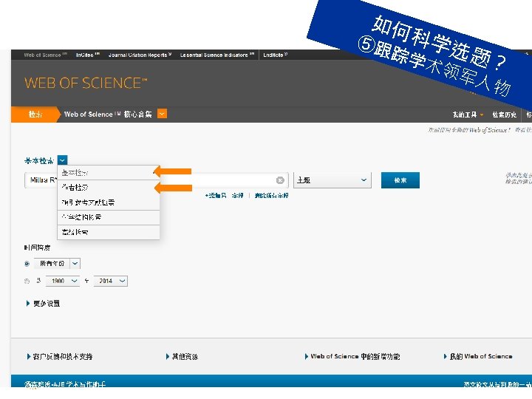Click 清除所有字段 link
Screen dimensions: 532x399
coord(271,196)
